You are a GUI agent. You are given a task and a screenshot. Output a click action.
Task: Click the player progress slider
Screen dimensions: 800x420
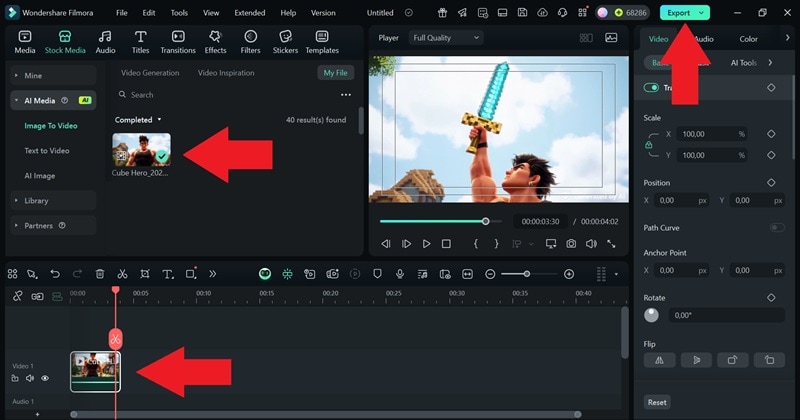tap(441, 221)
